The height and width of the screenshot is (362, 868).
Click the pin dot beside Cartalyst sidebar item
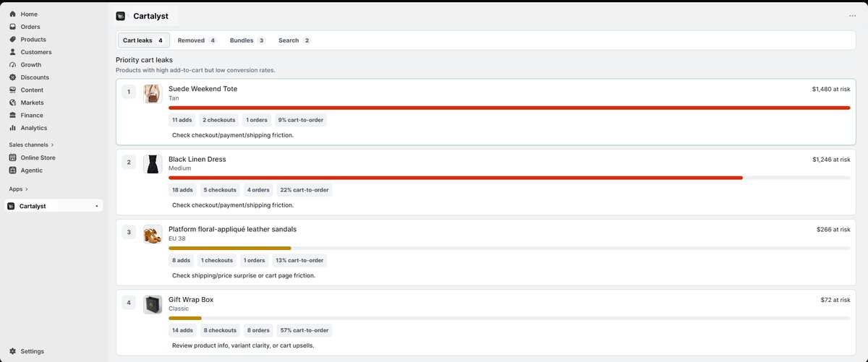coord(97,206)
